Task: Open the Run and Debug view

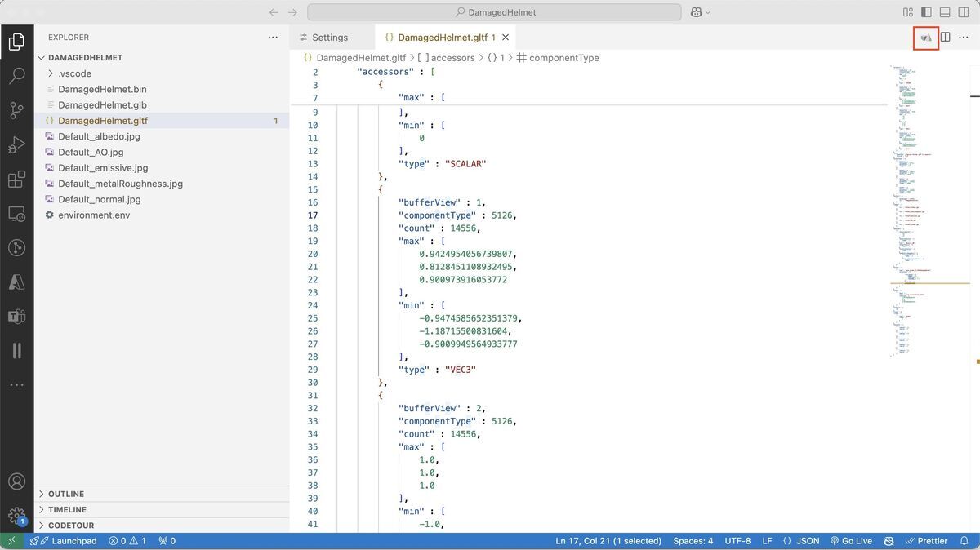Action: (x=16, y=145)
